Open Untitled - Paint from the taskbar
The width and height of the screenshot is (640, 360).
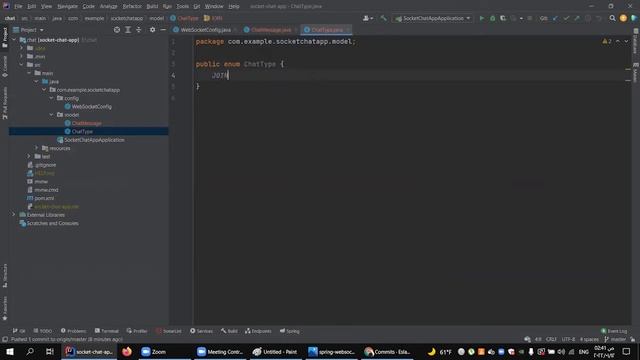pos(275,351)
